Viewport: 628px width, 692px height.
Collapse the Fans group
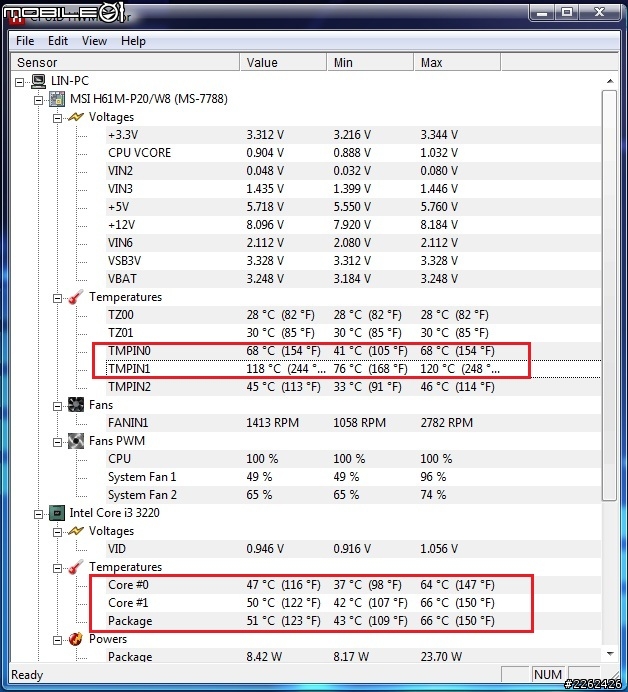tap(57, 406)
